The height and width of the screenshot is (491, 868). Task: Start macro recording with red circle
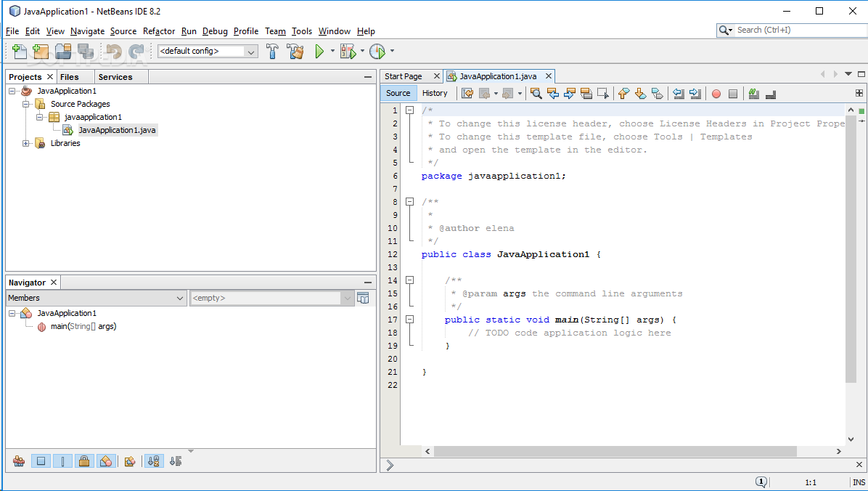point(716,94)
